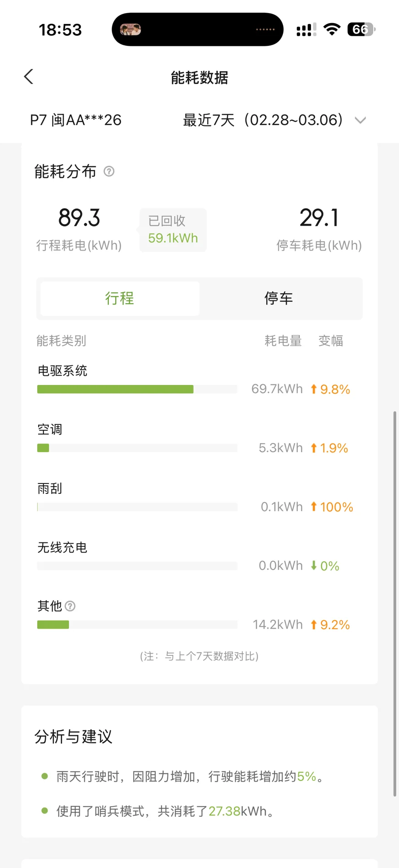Screen dimensions: 399x868
Task: Tap orange up arrow beside 9.8%
Action: (x=314, y=389)
